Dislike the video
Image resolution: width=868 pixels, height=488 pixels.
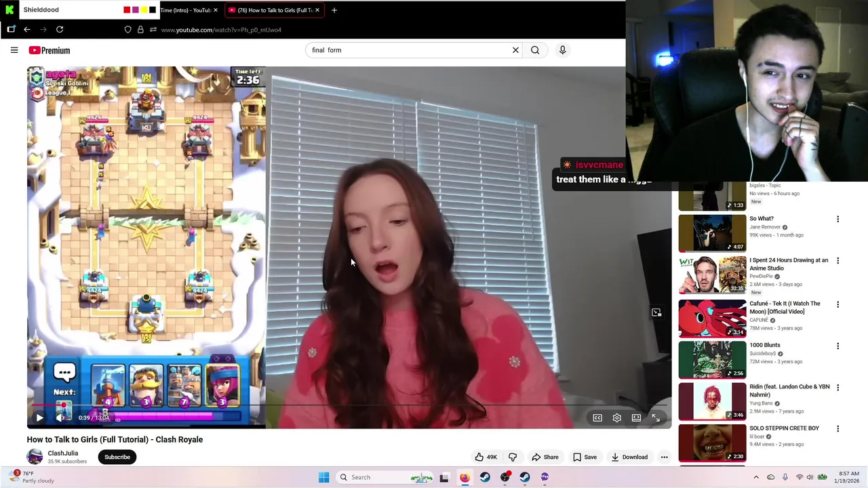click(x=513, y=457)
